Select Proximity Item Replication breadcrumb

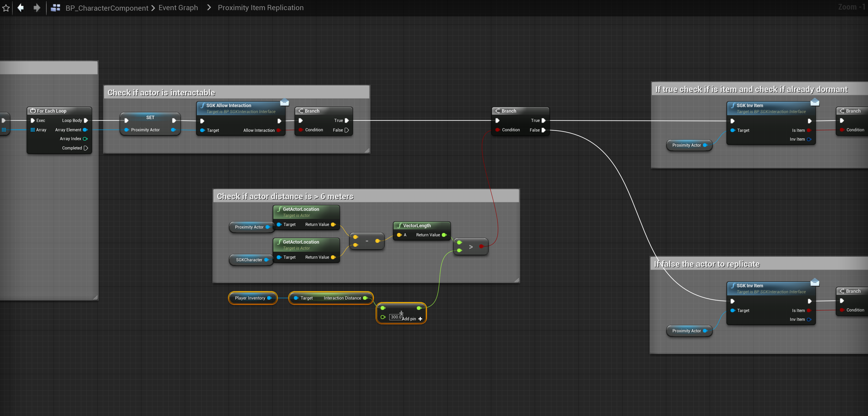click(260, 8)
